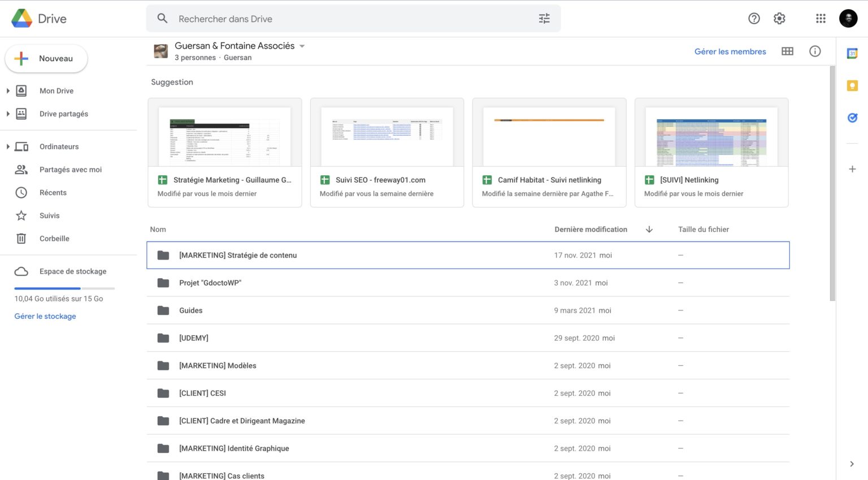
Task: Toggle sort order by last modification
Action: pos(649,230)
